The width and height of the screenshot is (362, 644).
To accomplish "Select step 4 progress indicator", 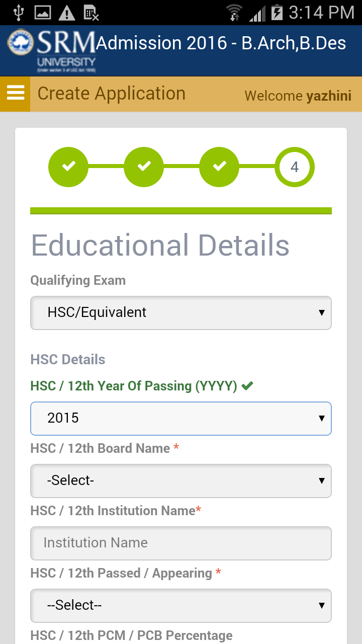I will [295, 167].
